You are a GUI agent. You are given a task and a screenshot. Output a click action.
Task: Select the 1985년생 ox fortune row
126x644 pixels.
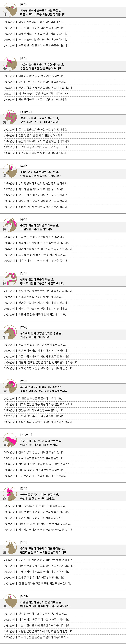point(63,82)
